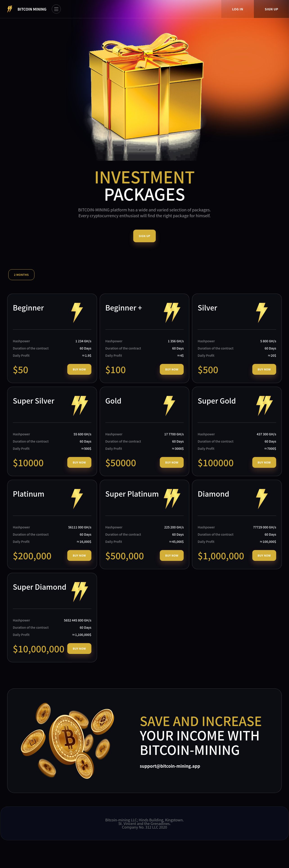Click the Silver package lightning icon
289x868 pixels.
pos(262,312)
